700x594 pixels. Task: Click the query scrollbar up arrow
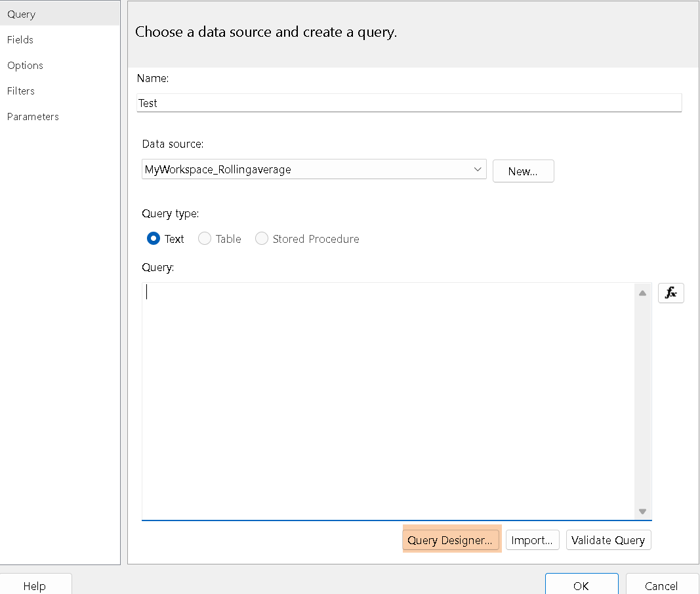tap(642, 293)
